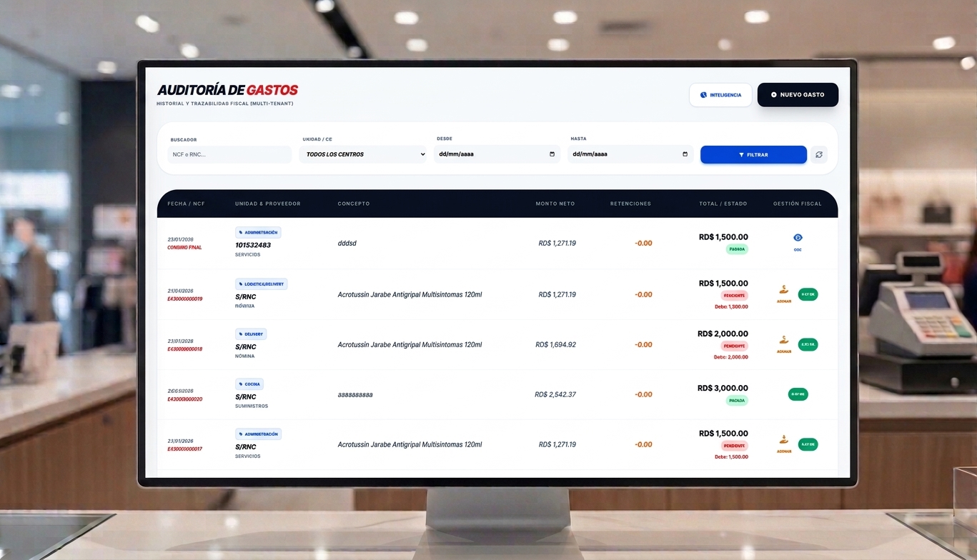Screen dimensions: 977x560
Task: Click the Gestión Fiscal column header
Action: pyautogui.click(x=798, y=204)
